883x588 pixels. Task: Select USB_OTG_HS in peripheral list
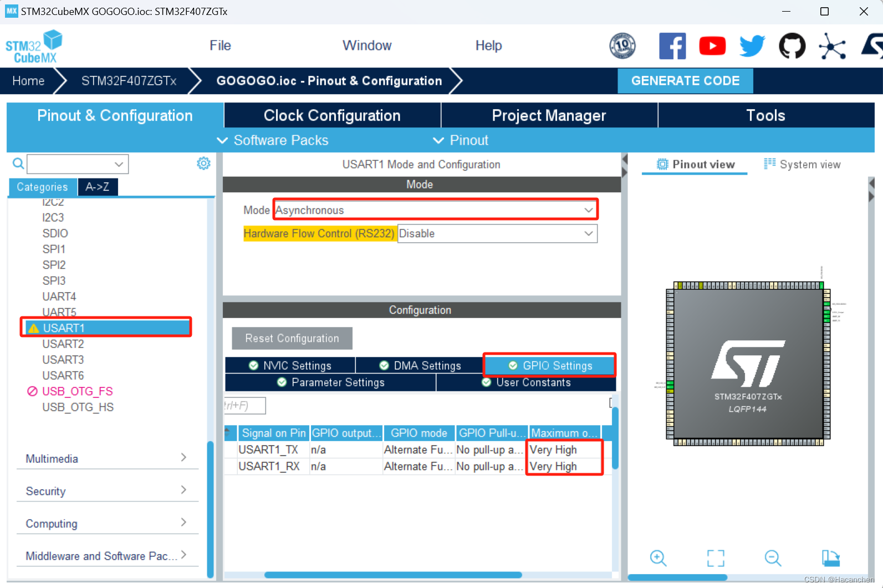coord(78,407)
